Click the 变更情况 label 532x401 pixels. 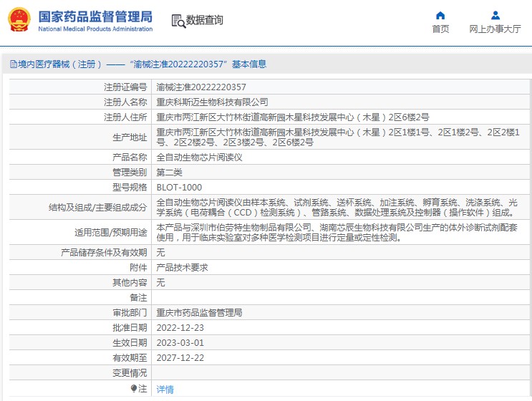[130, 373]
